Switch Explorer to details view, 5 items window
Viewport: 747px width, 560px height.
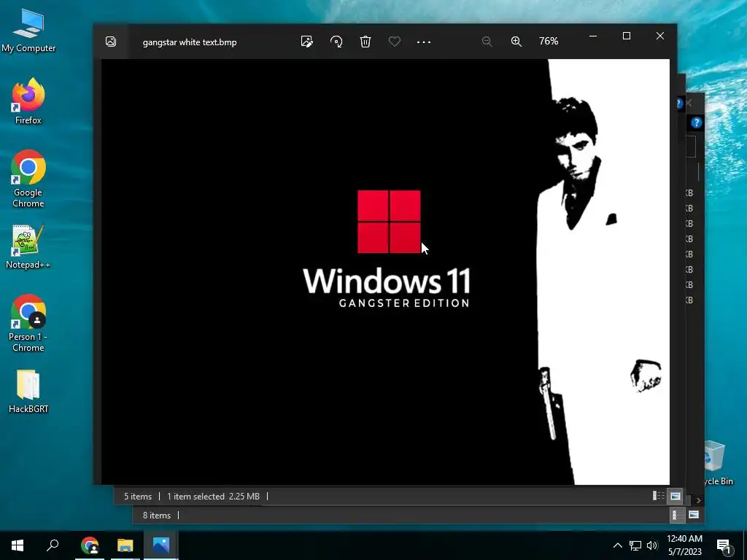tap(659, 496)
